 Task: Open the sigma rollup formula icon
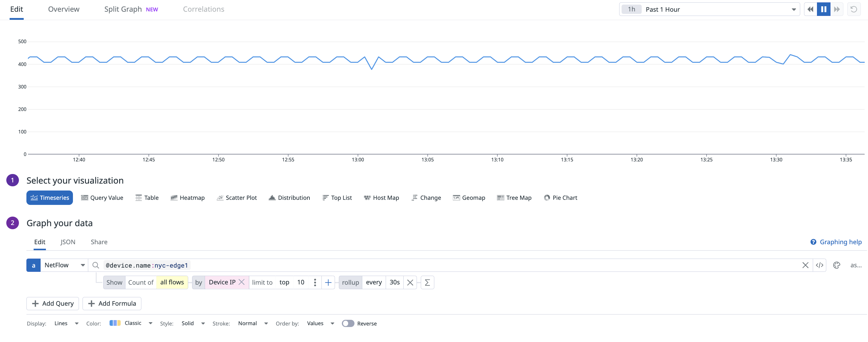pos(427,282)
